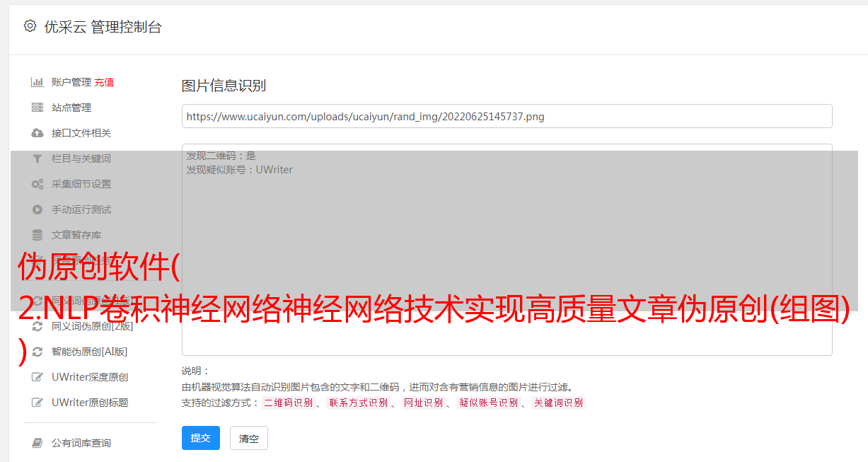Viewport: 868px width, 462px height.
Task: Select the database icon for 文章暂存库
Action: tap(37, 235)
